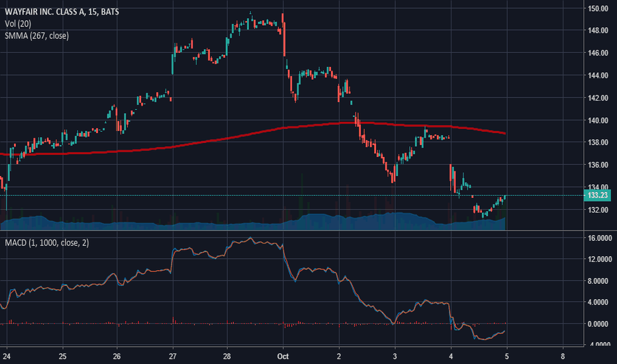
Task: Select the pane divider above the MACD panel
Action: click(x=291, y=231)
